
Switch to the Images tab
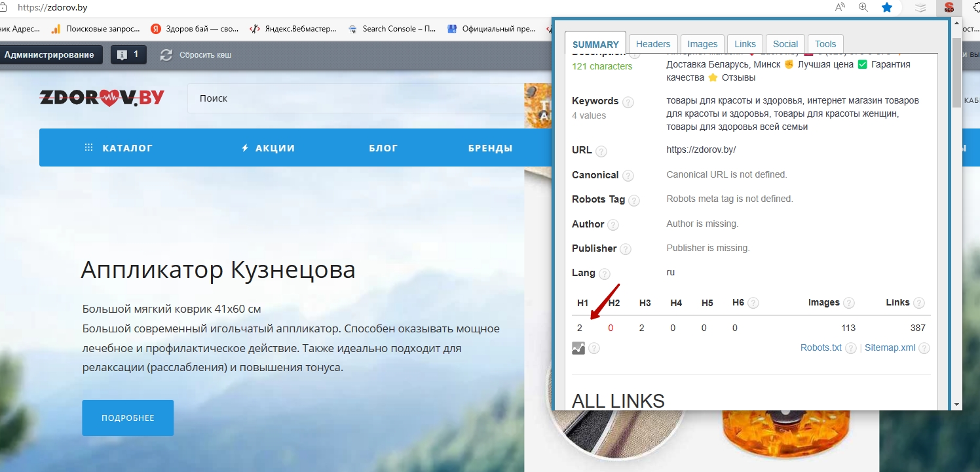pos(702,44)
